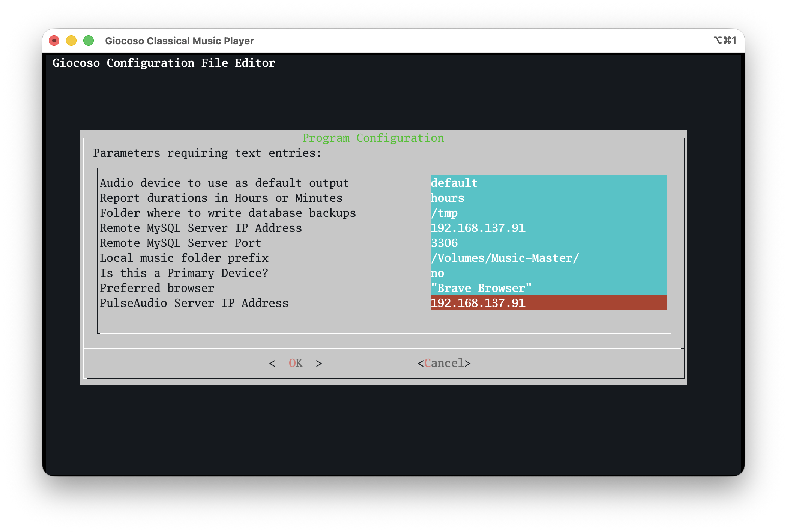787x532 pixels.
Task: Click the OK button
Action: pos(296,363)
